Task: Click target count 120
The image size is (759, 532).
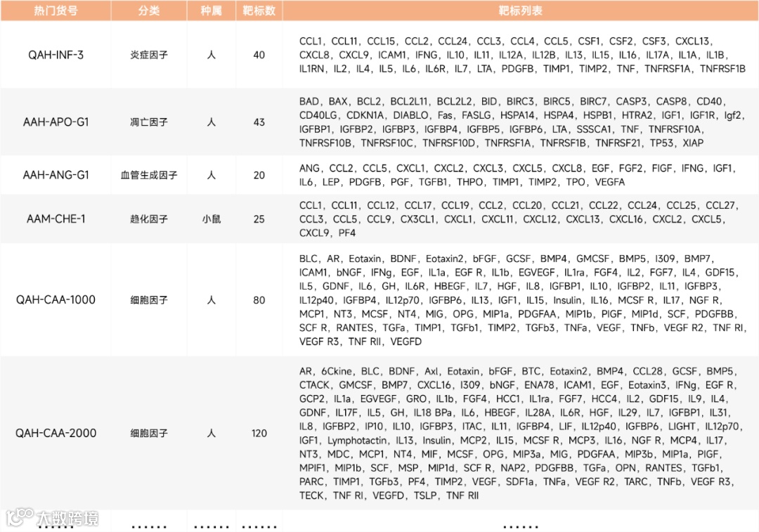Action: [x=259, y=433]
